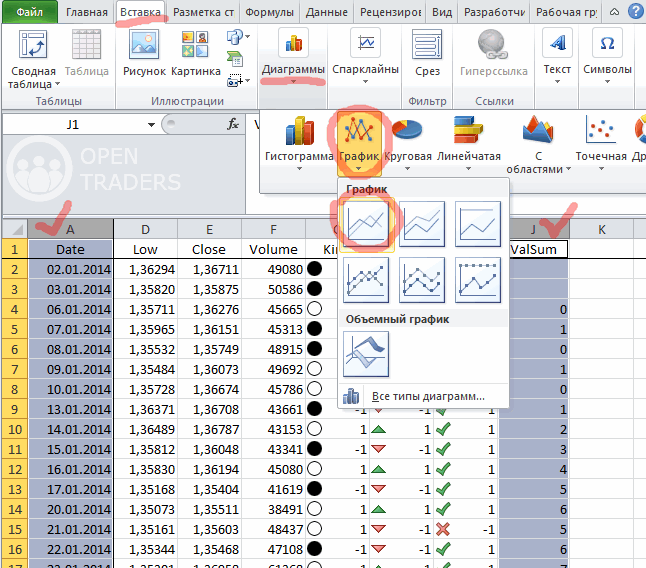Viewport: 646px width, 568px height.
Task: Open the Файл tab
Action: pos(30,12)
